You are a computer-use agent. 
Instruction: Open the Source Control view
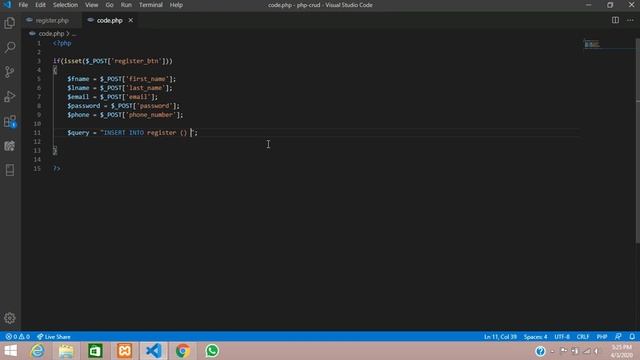tap(10, 72)
